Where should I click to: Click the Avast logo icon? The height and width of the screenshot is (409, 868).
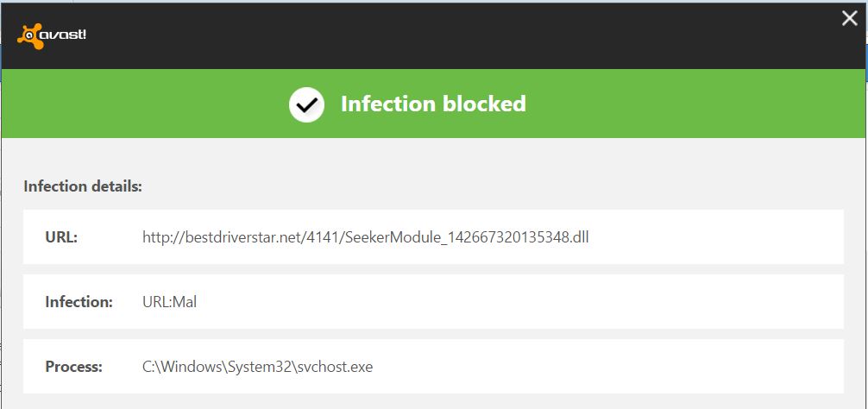click(52, 36)
